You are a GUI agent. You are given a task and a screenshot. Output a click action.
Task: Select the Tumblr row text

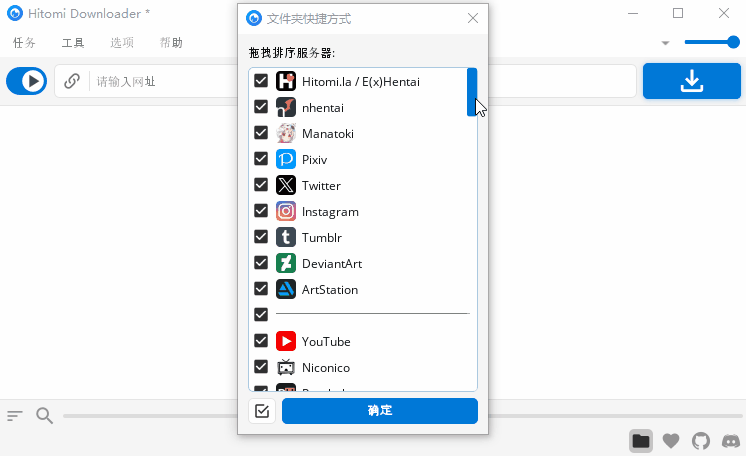tap(322, 238)
